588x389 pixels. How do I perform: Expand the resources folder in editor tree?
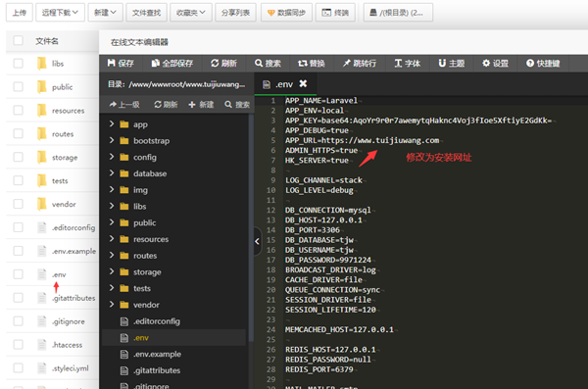coord(112,238)
